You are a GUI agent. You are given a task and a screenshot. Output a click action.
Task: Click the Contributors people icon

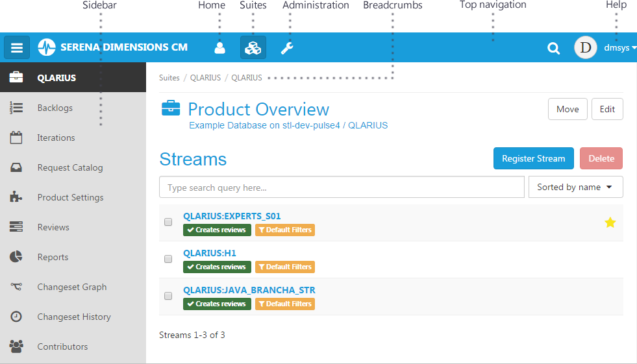[x=16, y=346]
